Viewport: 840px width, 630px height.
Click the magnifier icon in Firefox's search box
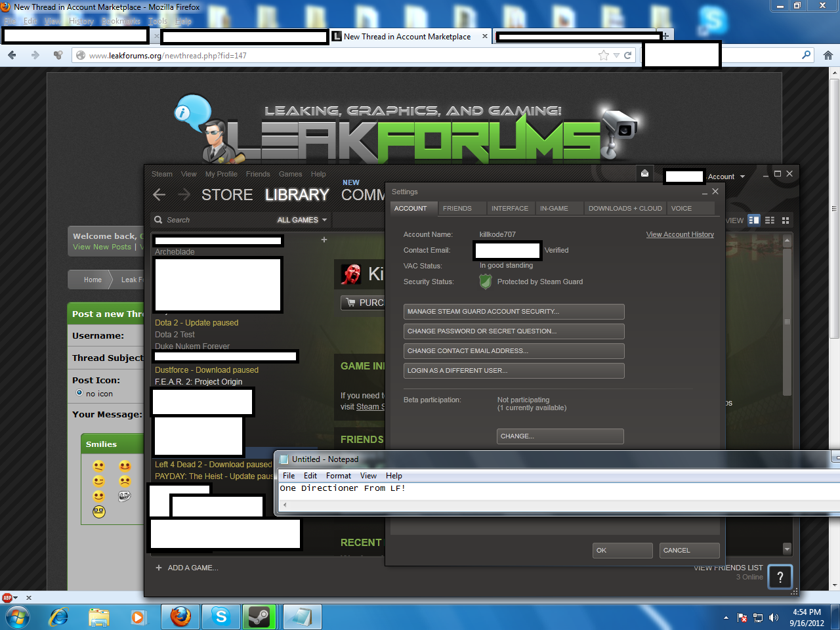coord(807,55)
